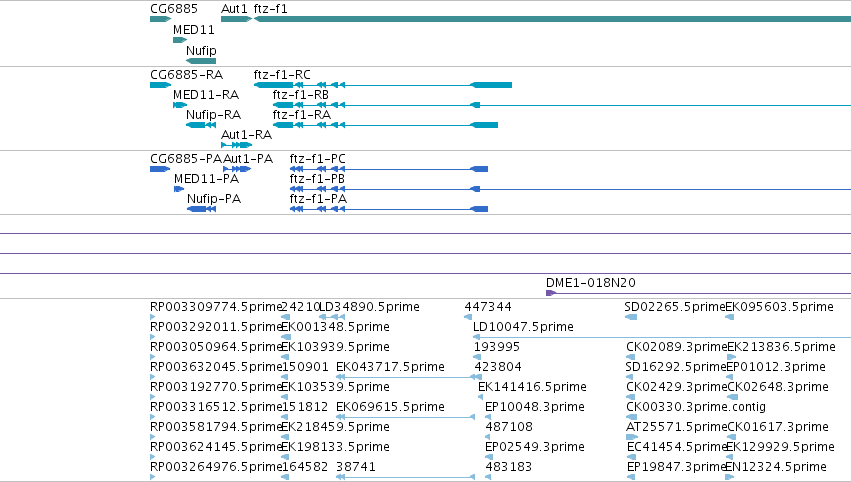
Task: Click EST SD16292.5prime
Action: point(676,366)
